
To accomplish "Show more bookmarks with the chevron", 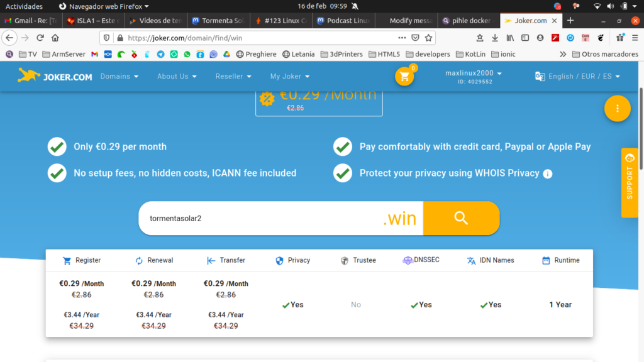I will tap(563, 54).
